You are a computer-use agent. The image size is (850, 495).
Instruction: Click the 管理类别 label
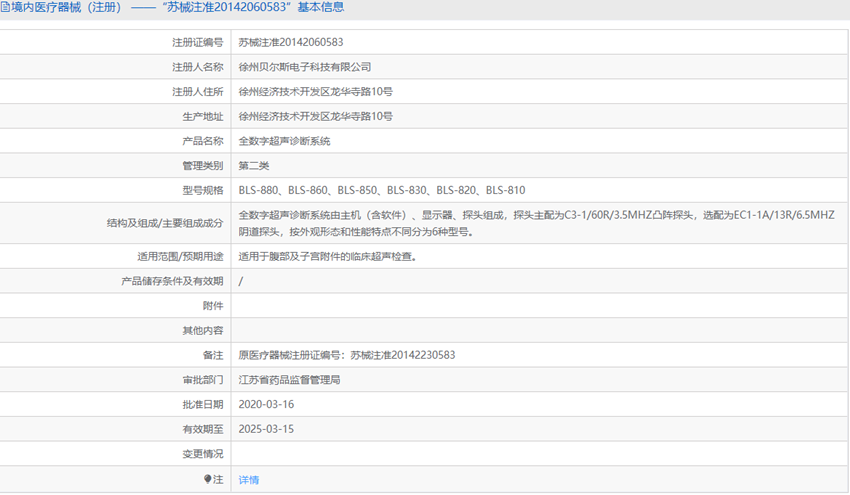click(x=203, y=166)
